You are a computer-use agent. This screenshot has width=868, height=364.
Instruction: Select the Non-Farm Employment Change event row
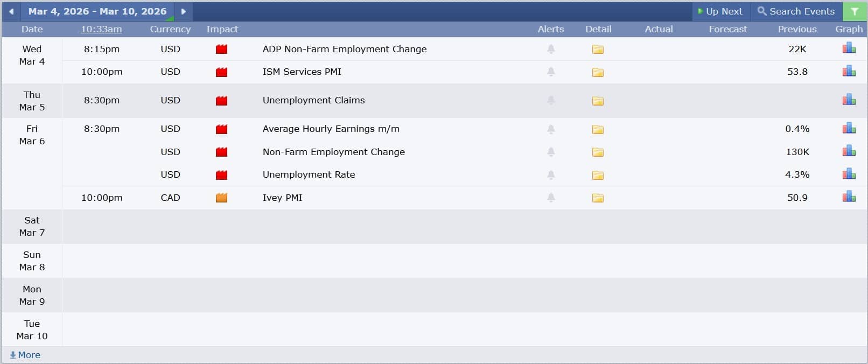(333, 152)
